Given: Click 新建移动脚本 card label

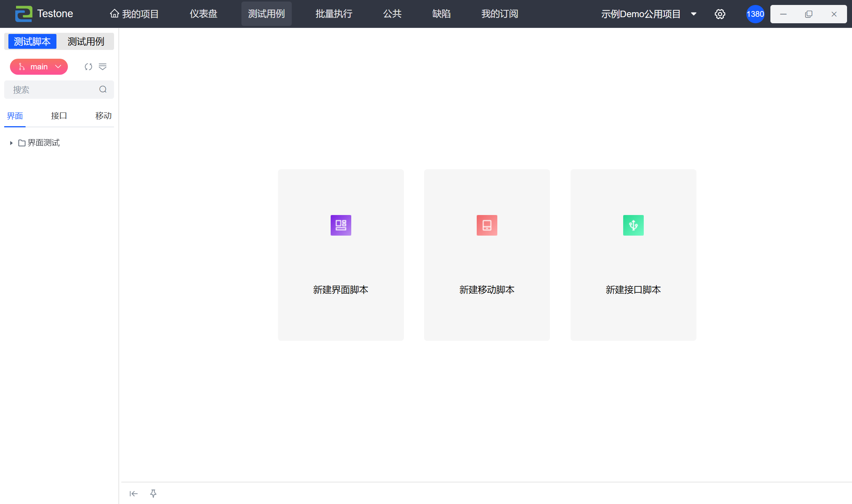Looking at the screenshot, I should pyautogui.click(x=487, y=290).
